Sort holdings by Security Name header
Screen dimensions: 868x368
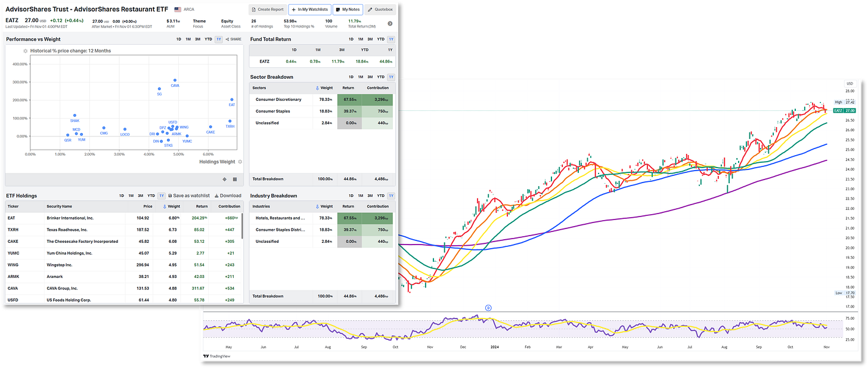pyautogui.click(x=59, y=206)
